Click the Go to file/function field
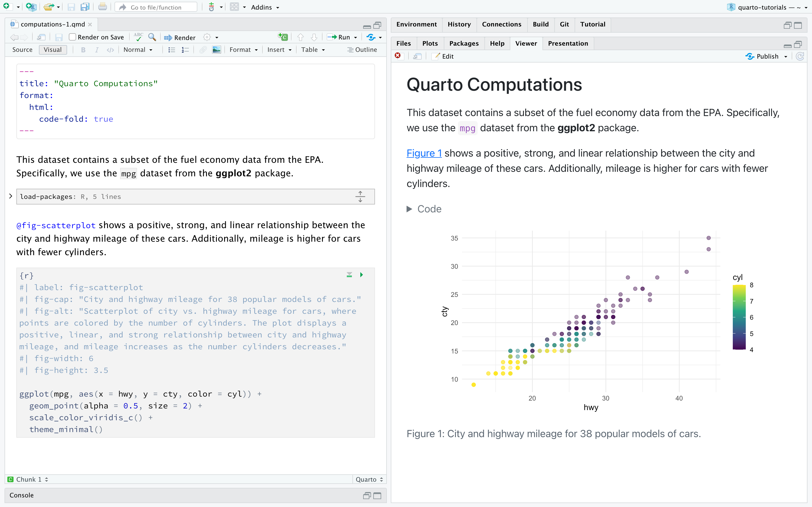This screenshot has height=507, width=812. pos(156,7)
